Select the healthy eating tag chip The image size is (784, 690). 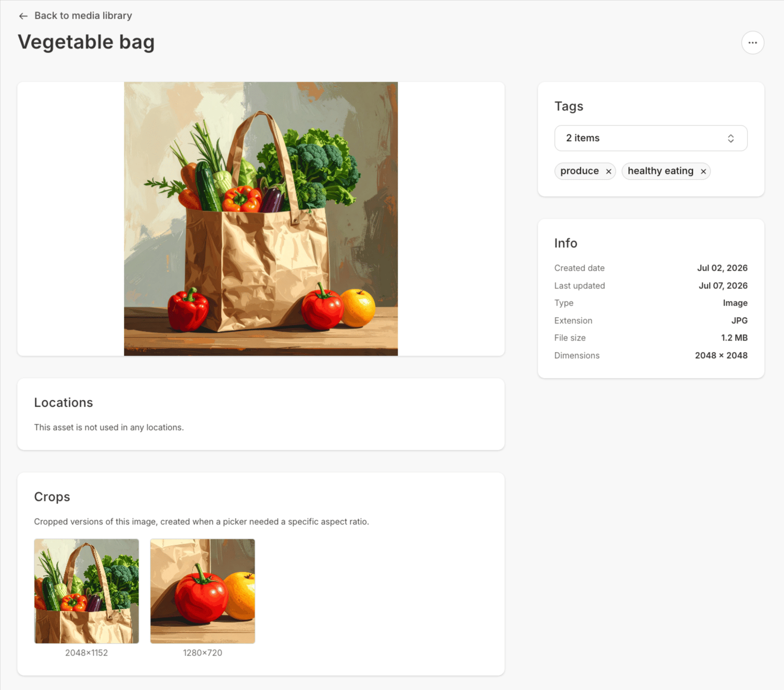666,171
